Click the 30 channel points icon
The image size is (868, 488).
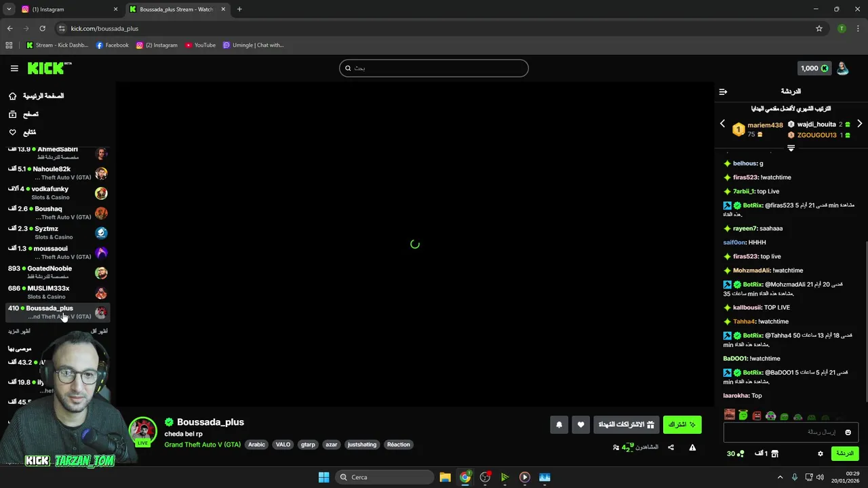(741, 453)
